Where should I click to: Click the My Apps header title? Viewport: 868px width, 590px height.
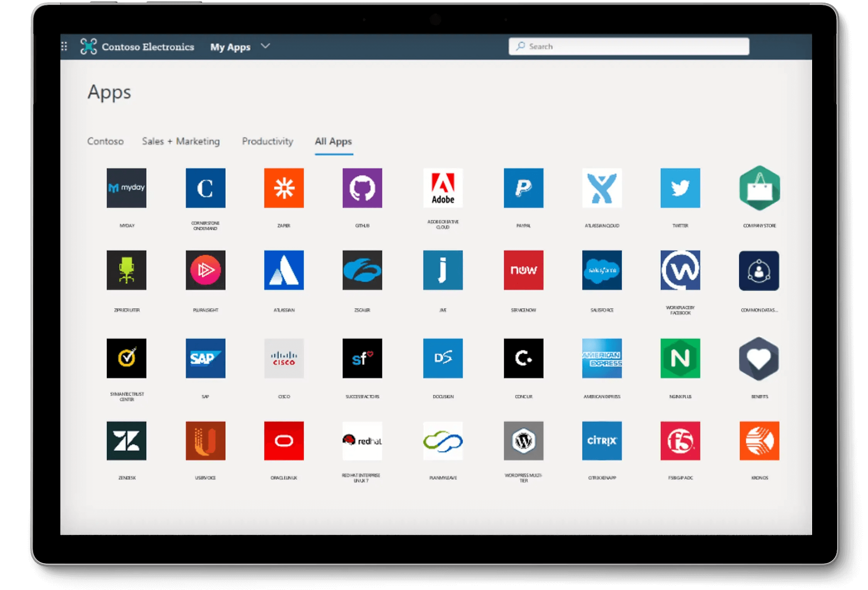(x=230, y=47)
